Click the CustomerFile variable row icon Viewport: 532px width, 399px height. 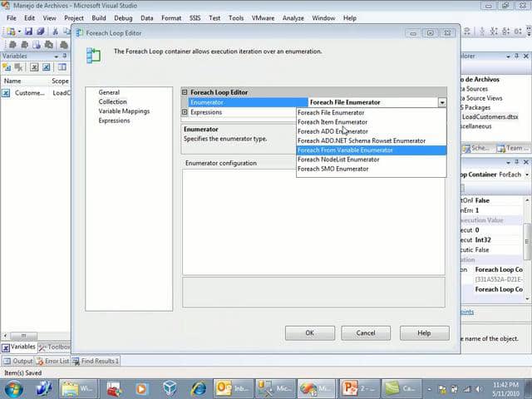tap(6, 93)
